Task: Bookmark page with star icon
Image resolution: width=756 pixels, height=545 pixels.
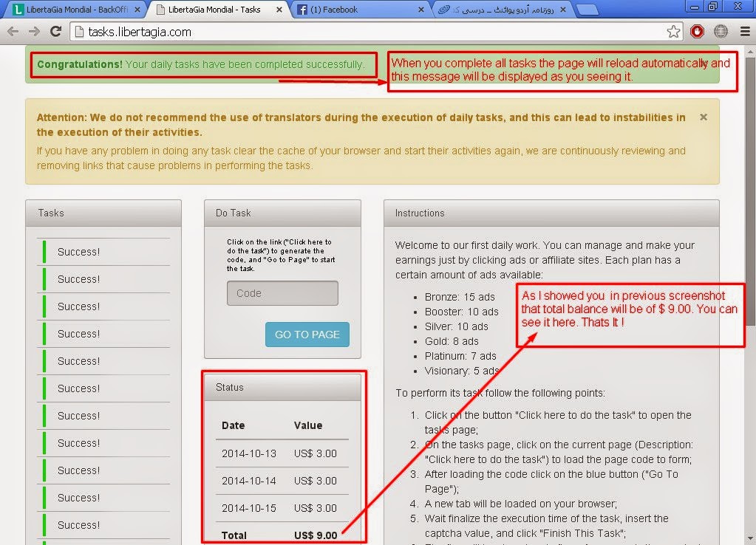Action: [x=673, y=32]
